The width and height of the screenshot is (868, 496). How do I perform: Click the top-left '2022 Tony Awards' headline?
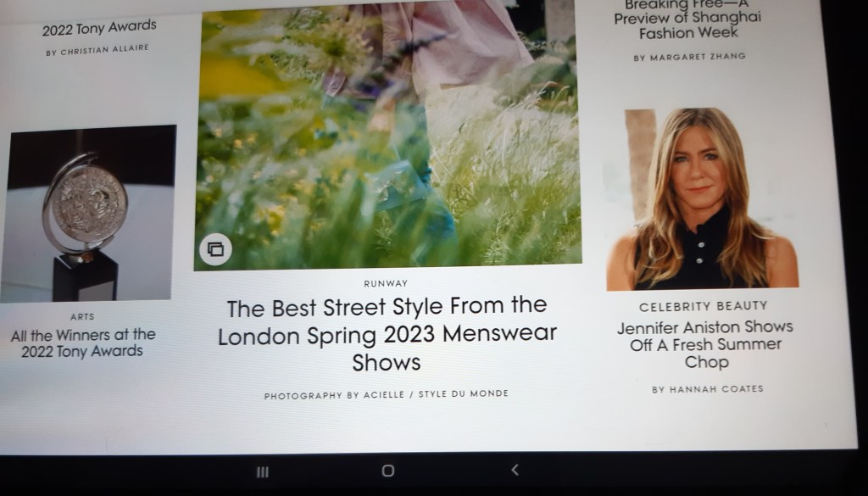click(x=99, y=28)
